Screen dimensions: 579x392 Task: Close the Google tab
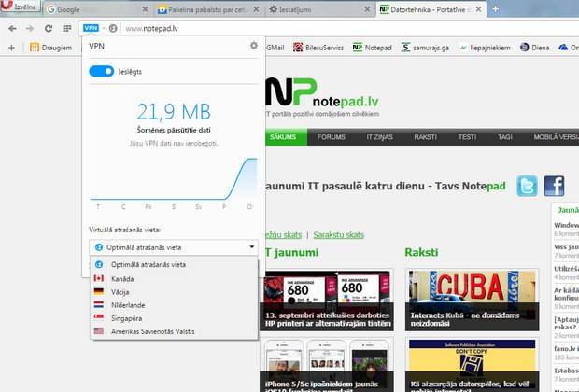pos(145,9)
